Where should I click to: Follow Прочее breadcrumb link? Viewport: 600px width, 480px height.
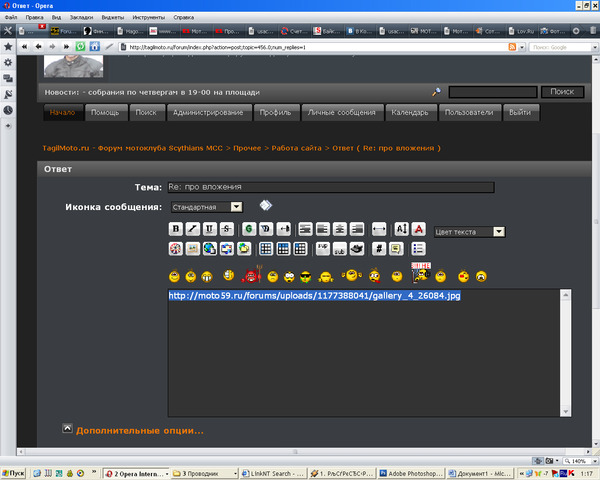click(x=247, y=148)
